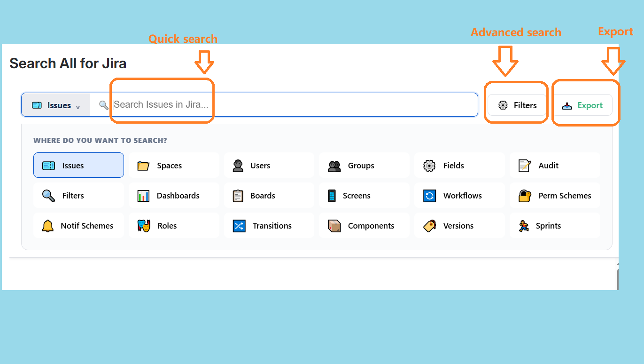Click the Search All for Jira heading

click(68, 63)
